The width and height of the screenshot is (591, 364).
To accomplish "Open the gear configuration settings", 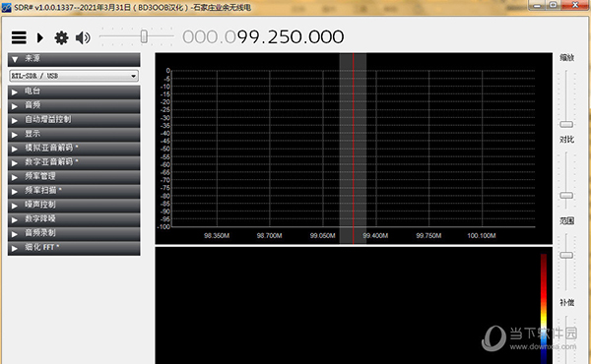I will [61, 37].
